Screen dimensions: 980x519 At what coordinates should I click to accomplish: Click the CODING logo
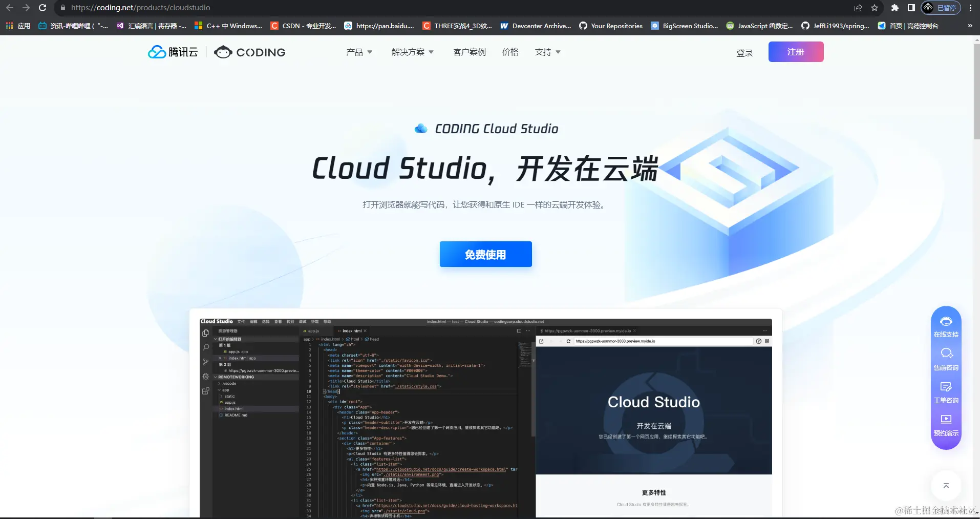coord(250,52)
